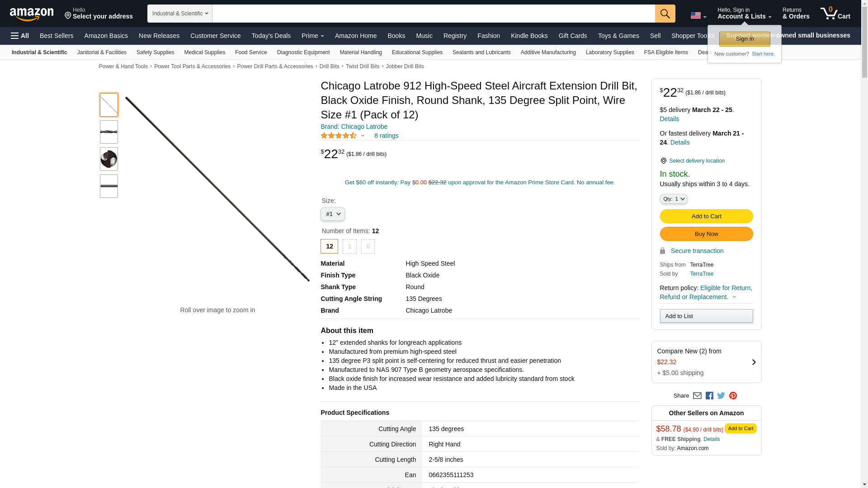This screenshot has width=868, height=488.
Task: Open the Size #1 dropdown
Action: click(x=333, y=214)
